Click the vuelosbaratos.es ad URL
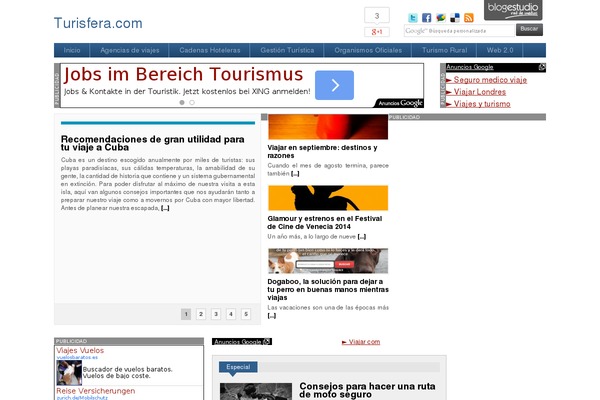 [77, 358]
